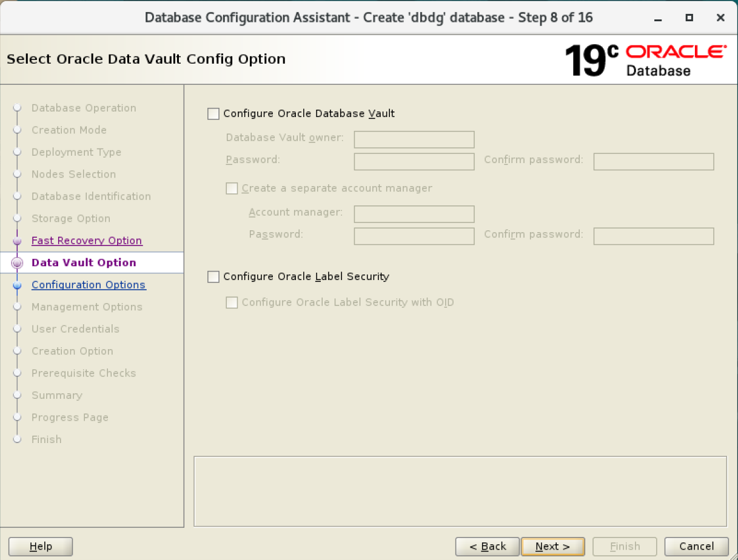
Task: Click the Finish step label in sidebar
Action: pos(47,439)
